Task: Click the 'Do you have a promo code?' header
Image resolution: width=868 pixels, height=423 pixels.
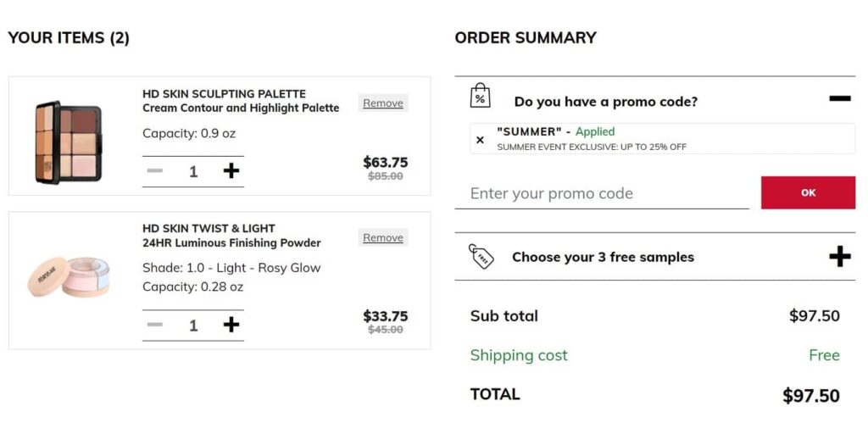Action: [605, 102]
